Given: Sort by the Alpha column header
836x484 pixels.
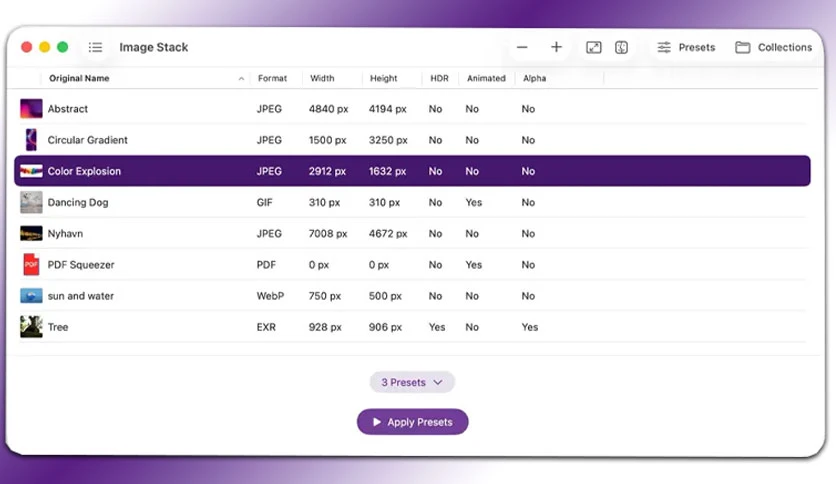Looking at the screenshot, I should (534, 78).
